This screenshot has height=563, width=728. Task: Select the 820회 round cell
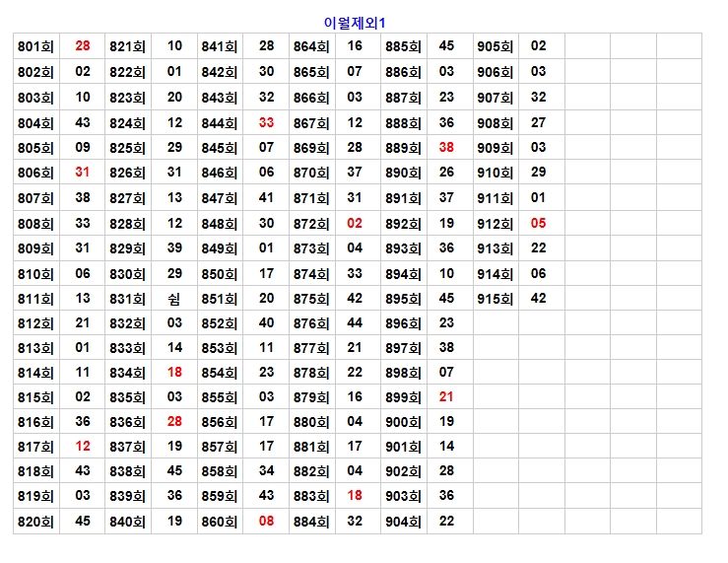tap(35, 522)
